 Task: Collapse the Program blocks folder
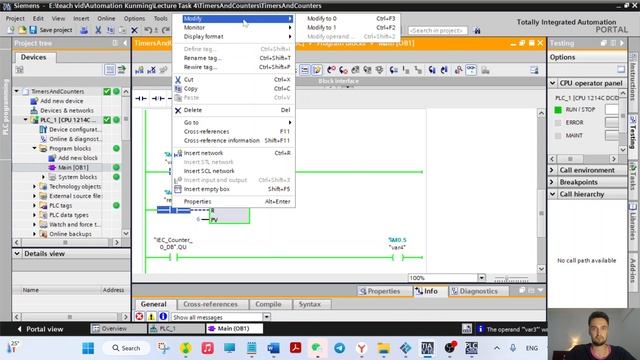35,148
